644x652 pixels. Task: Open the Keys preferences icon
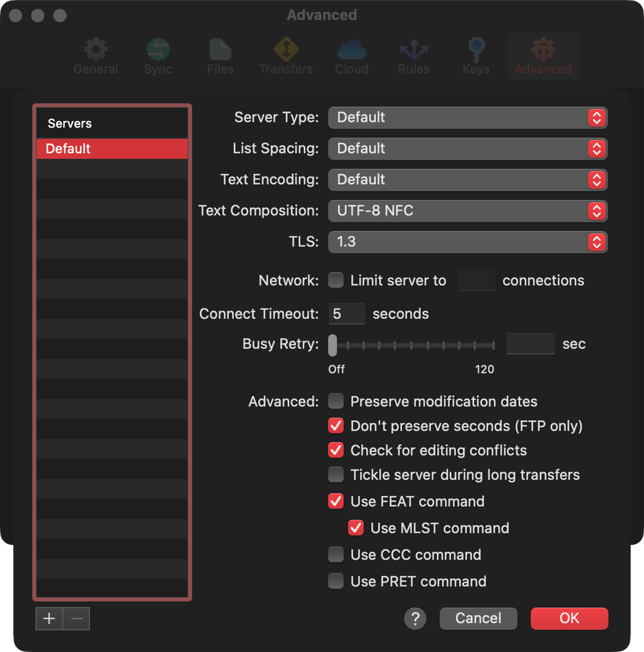click(476, 54)
